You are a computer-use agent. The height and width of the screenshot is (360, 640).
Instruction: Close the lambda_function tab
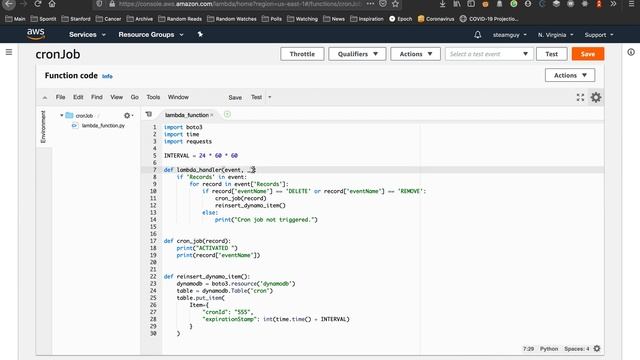point(212,115)
